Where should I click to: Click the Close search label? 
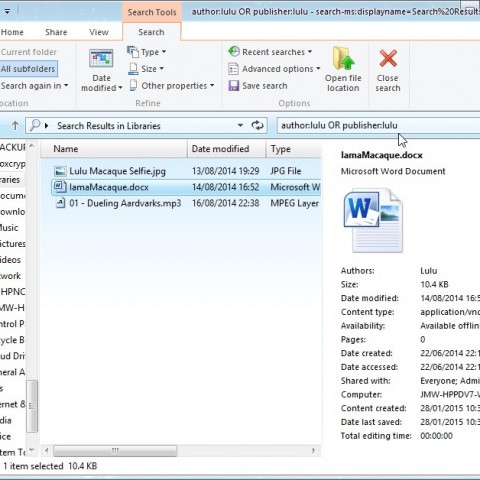tap(388, 83)
